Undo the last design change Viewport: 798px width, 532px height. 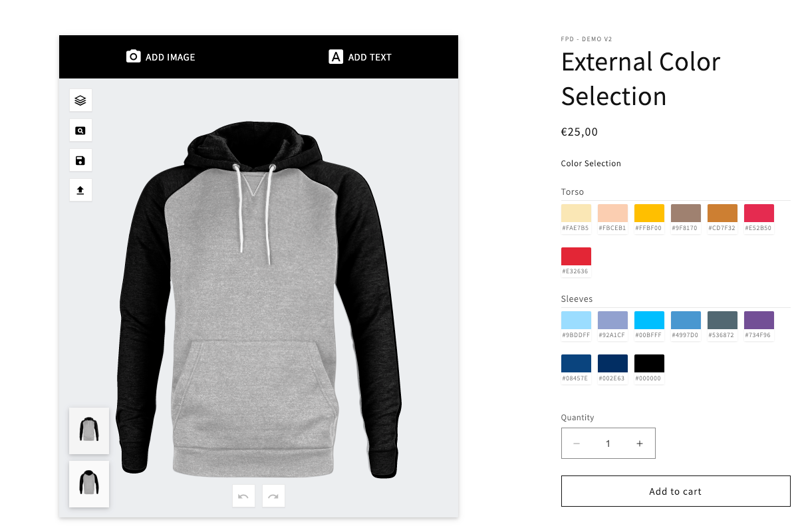243,495
